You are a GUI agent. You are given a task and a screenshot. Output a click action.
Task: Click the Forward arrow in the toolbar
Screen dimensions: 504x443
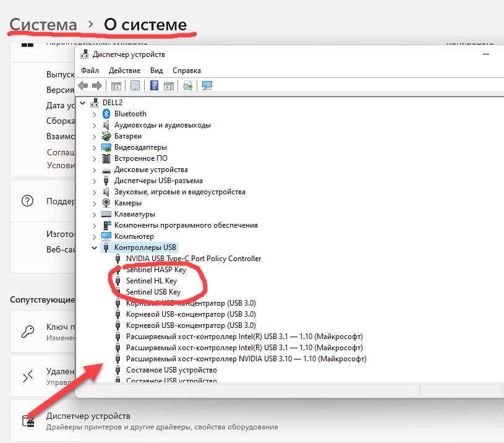[96, 86]
